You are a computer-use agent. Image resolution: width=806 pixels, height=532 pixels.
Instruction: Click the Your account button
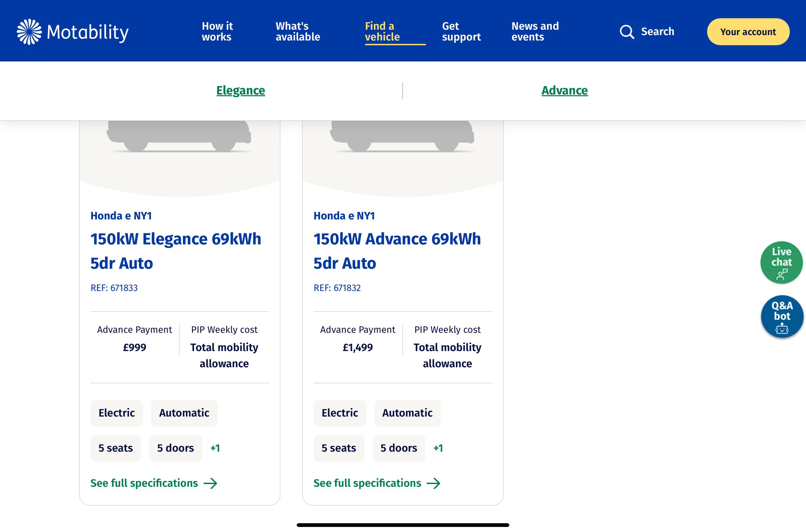point(748,32)
